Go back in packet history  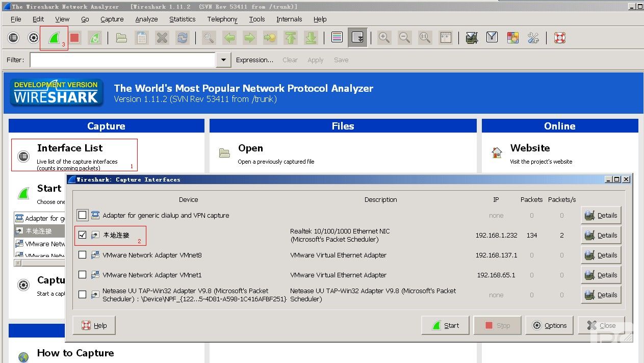pyautogui.click(x=229, y=38)
